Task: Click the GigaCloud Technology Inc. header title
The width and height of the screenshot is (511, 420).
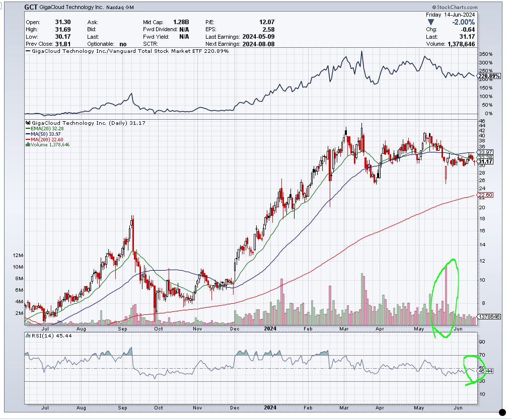Action: 71,7
